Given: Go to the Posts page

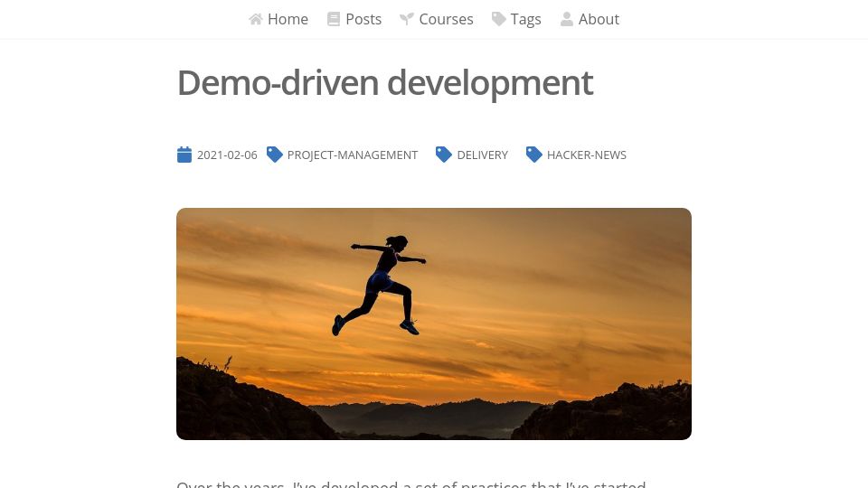Looking at the screenshot, I should (x=354, y=19).
